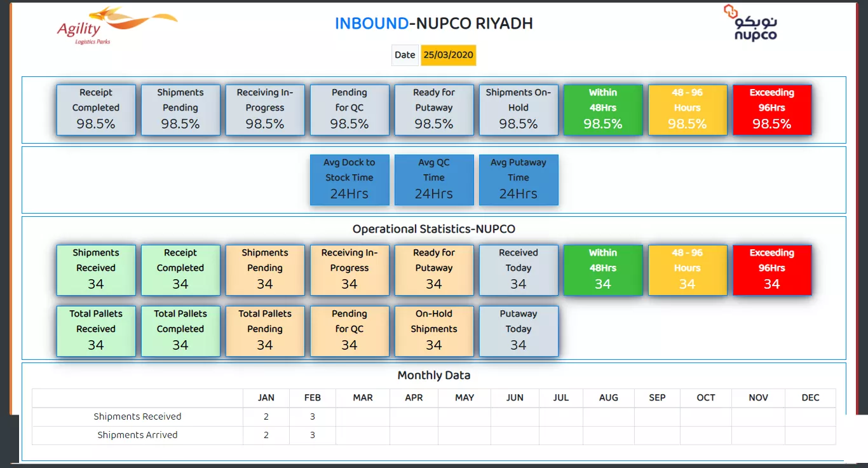Viewport: 868px width, 468px height.
Task: Click the Putaway Today tile
Action: [519, 331]
